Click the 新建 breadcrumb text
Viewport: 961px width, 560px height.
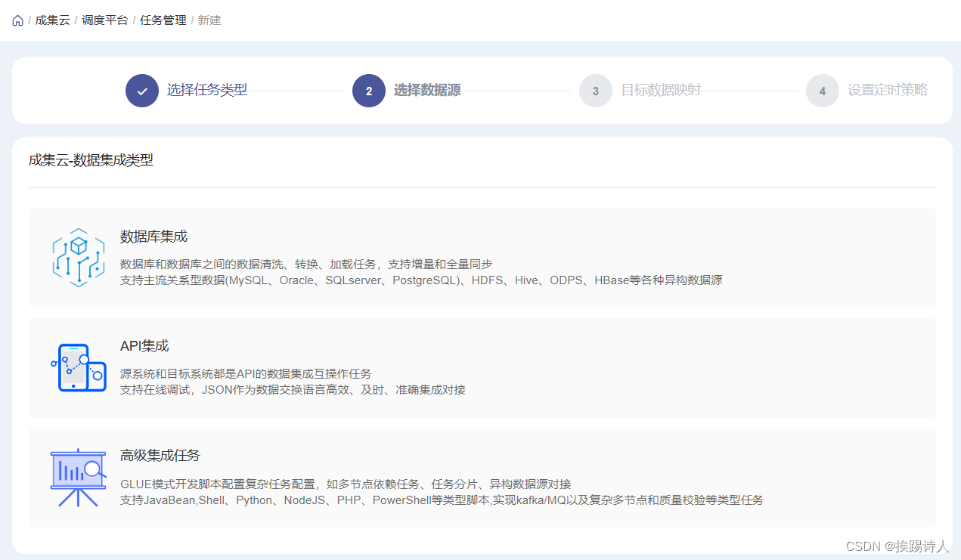[x=209, y=20]
